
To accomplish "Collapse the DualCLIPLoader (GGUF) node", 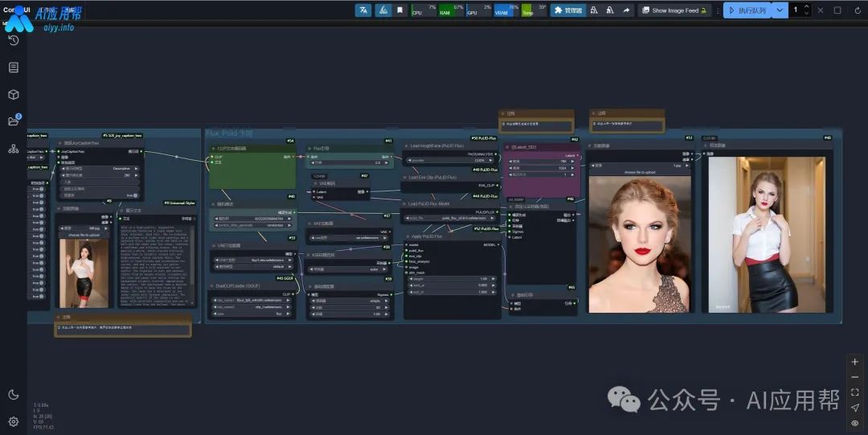I will tap(212, 286).
